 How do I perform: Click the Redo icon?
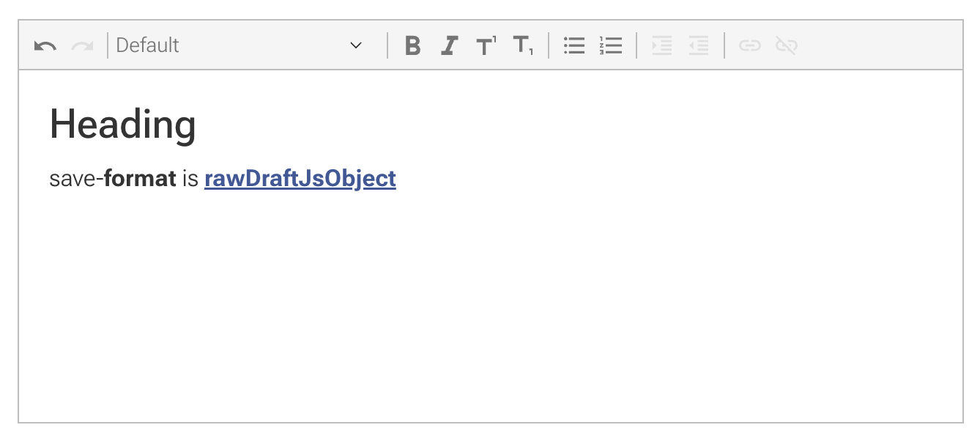click(81, 45)
